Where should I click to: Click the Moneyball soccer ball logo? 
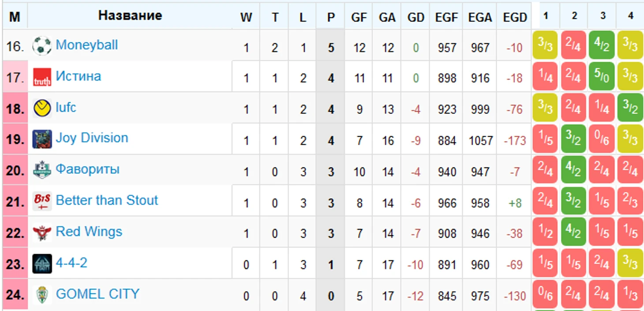tap(42, 46)
